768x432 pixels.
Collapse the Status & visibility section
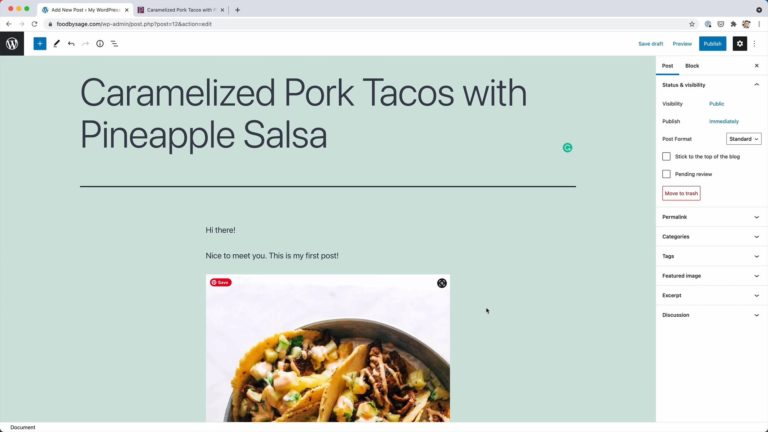(x=711, y=85)
